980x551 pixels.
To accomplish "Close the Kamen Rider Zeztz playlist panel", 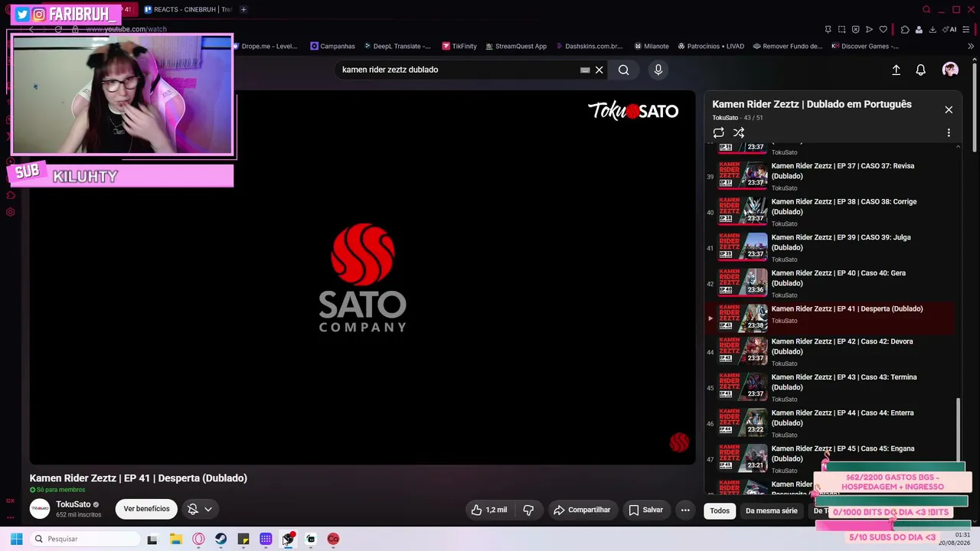I will tap(949, 110).
